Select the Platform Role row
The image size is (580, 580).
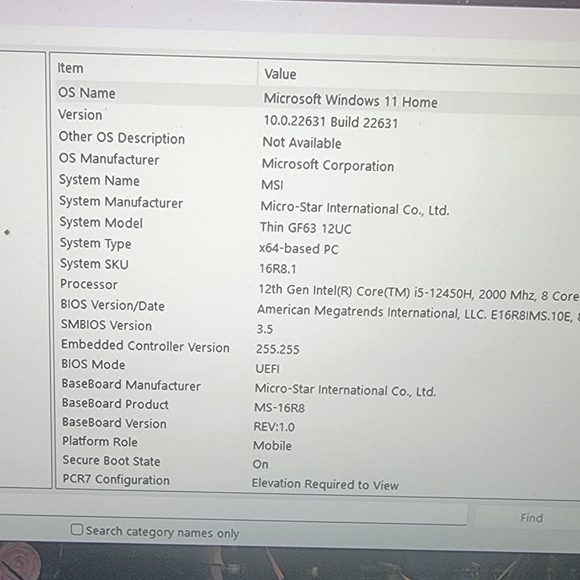click(100, 441)
